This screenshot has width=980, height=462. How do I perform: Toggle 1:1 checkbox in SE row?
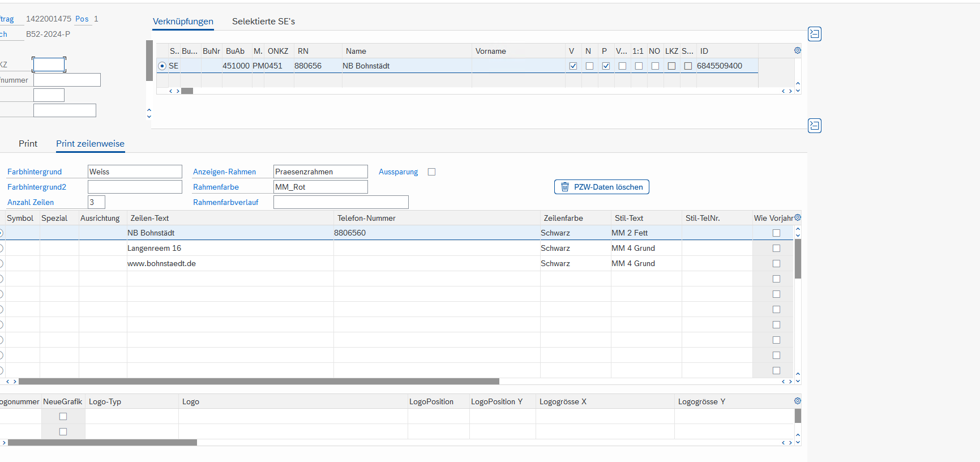[639, 66]
